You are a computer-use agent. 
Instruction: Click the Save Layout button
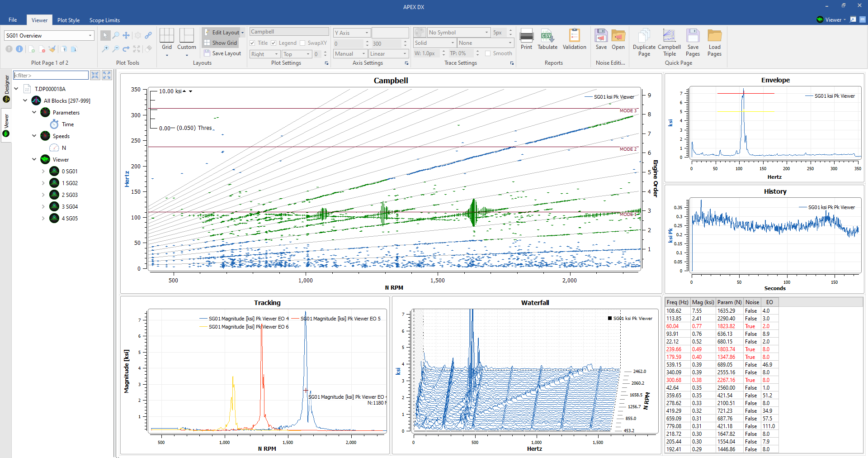pos(222,53)
